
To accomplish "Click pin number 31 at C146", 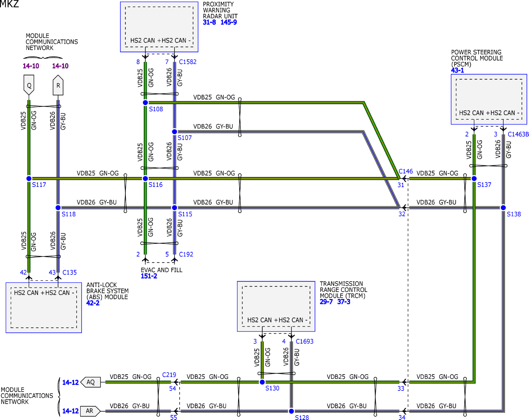I will click(401, 185).
